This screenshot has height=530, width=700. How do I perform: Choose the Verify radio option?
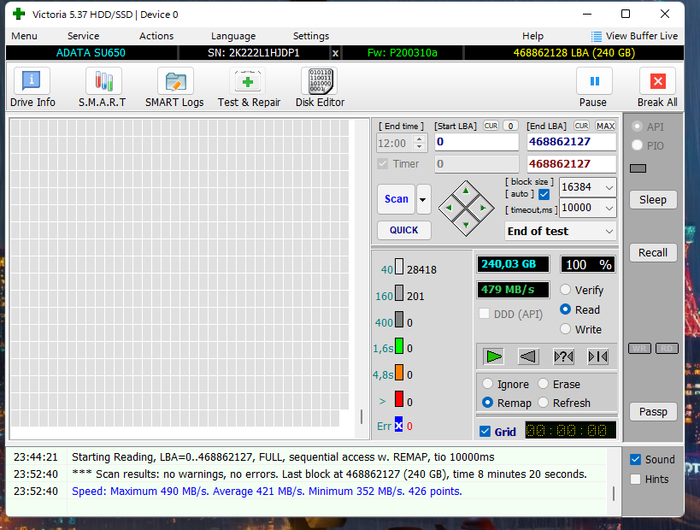[566, 290]
